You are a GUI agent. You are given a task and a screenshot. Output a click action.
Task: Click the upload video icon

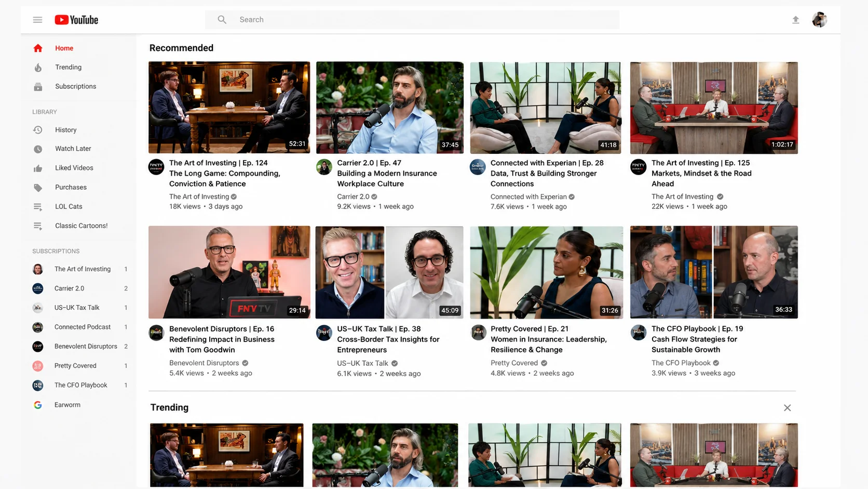795,20
